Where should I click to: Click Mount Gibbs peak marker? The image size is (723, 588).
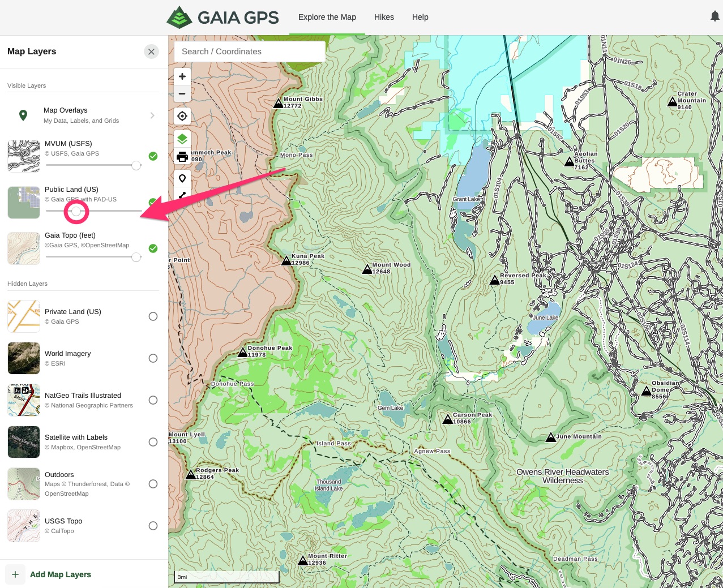(x=278, y=103)
